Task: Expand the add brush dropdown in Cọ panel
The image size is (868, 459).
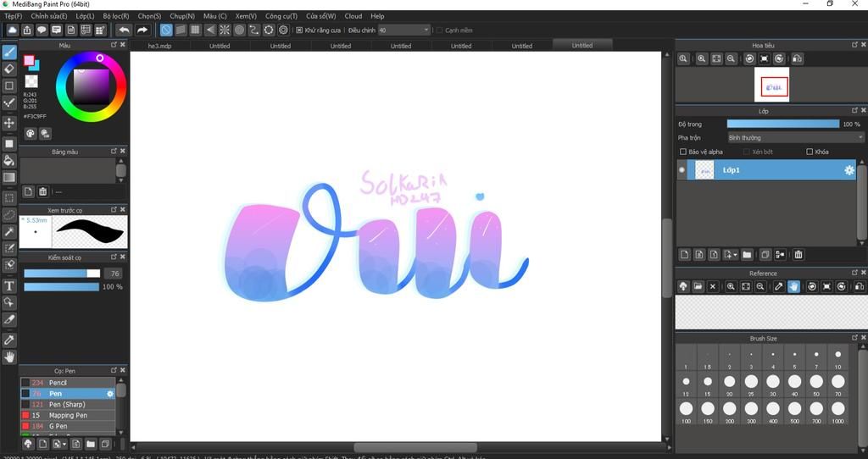Action: coord(64,444)
